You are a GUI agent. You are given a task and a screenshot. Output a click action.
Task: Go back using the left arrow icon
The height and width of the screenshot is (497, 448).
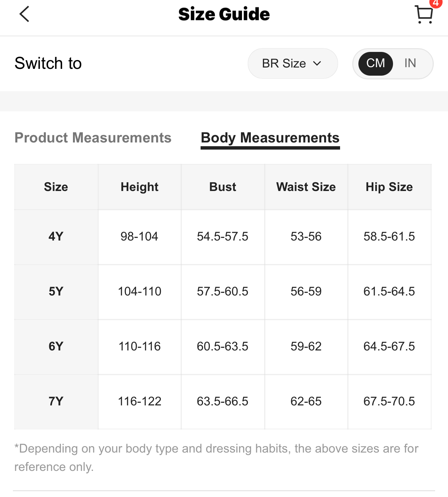coord(24,14)
